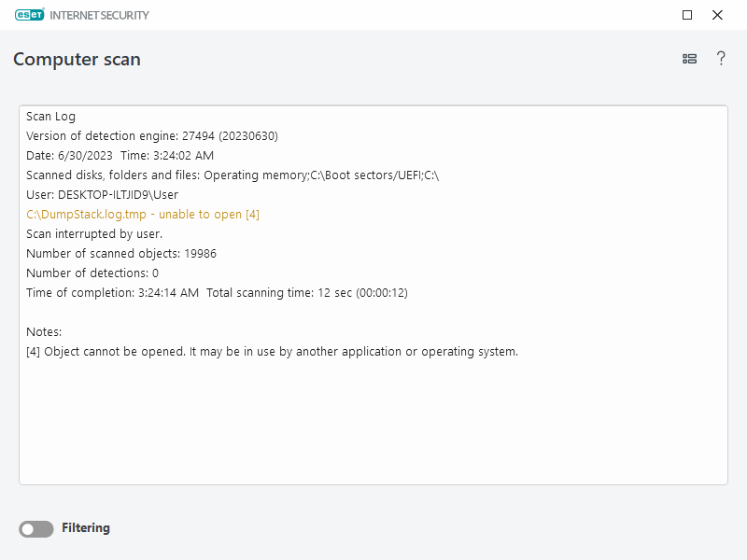Maximize the ESET Internet Security window
Image resolution: width=747 pixels, height=560 pixels.
687,15
